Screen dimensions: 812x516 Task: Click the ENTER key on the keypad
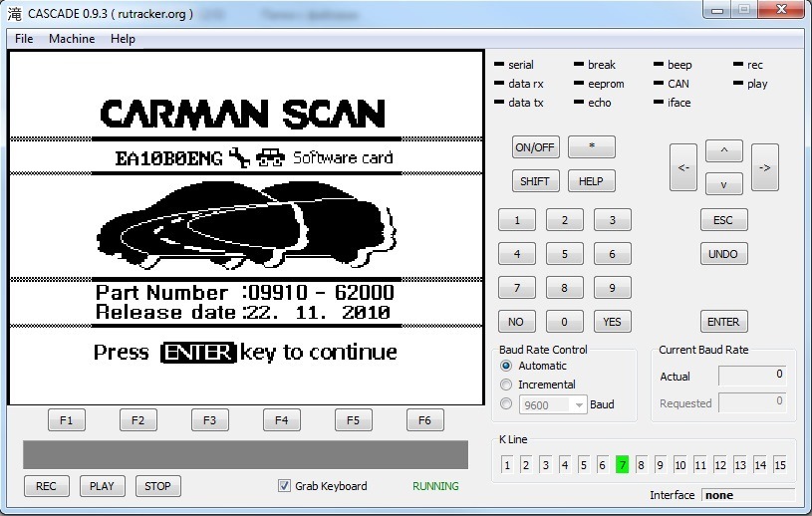pyautogui.click(x=724, y=322)
